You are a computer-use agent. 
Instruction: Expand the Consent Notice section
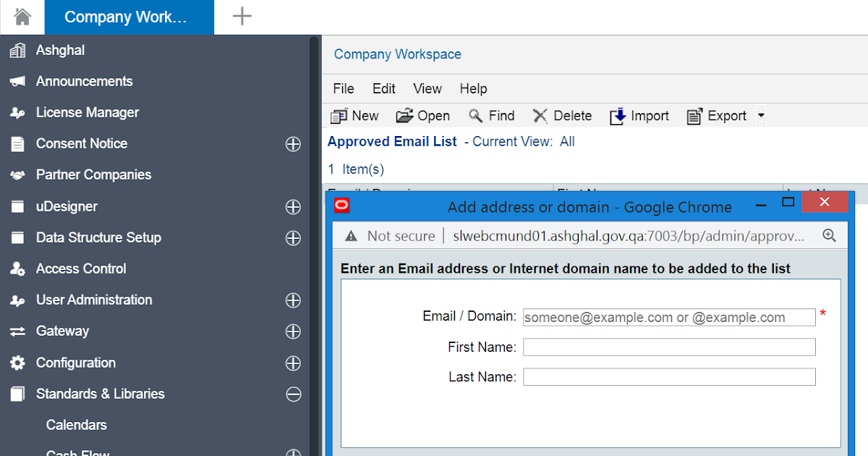293,144
